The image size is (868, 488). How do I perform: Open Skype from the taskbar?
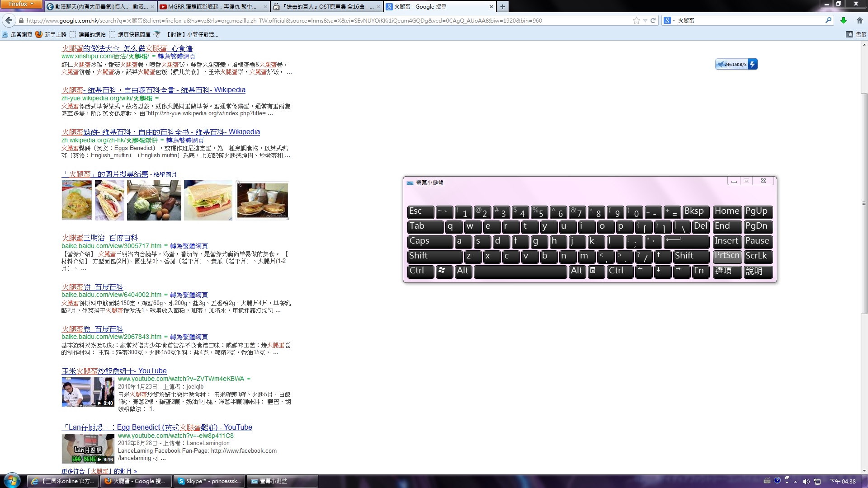click(209, 481)
